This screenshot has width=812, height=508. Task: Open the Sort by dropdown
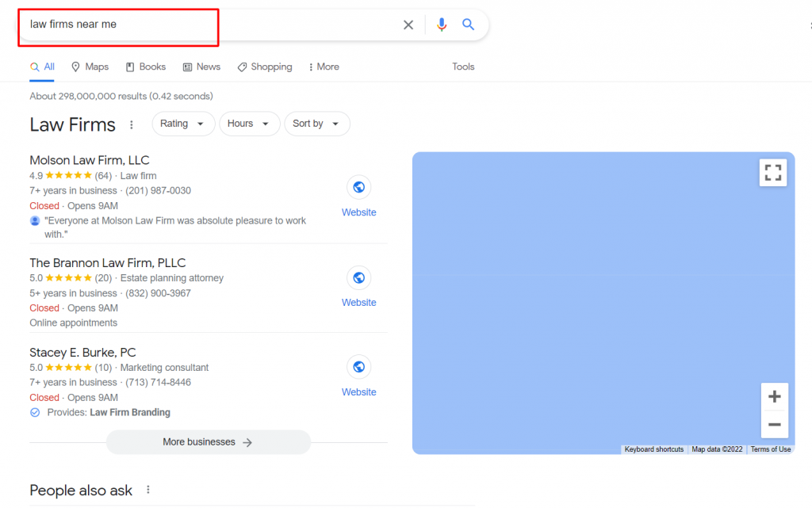coord(316,124)
